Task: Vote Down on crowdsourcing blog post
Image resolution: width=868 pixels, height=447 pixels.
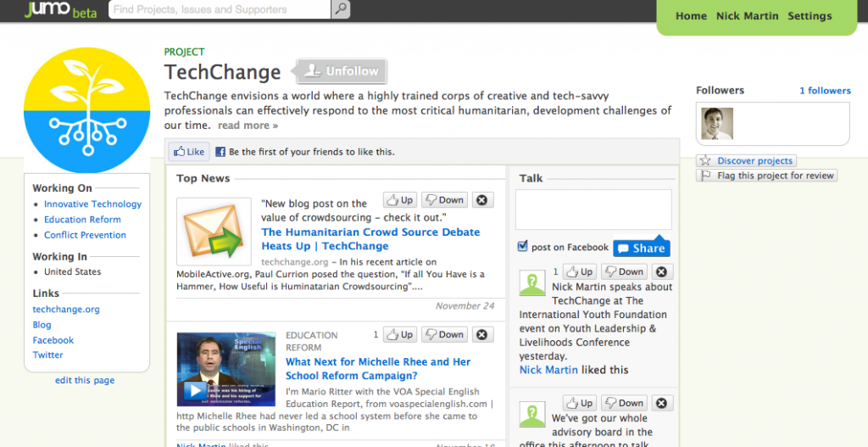Action: (x=444, y=200)
